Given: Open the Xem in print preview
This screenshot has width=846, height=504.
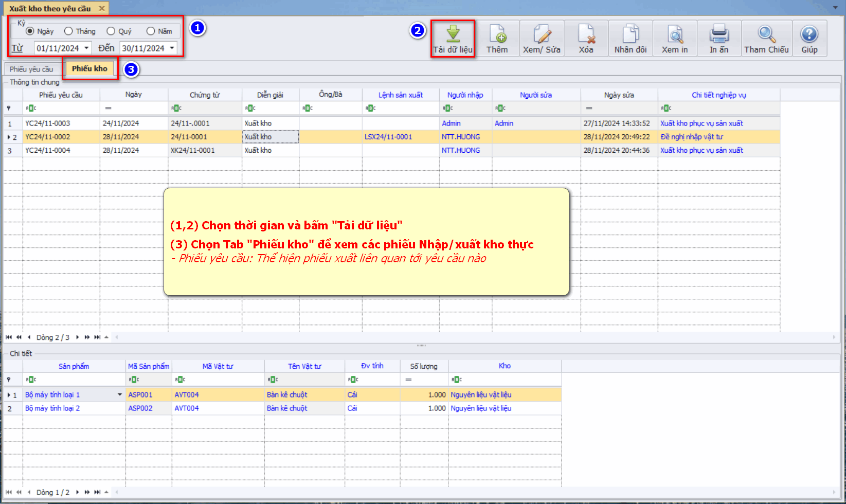Looking at the screenshot, I should [x=675, y=34].
